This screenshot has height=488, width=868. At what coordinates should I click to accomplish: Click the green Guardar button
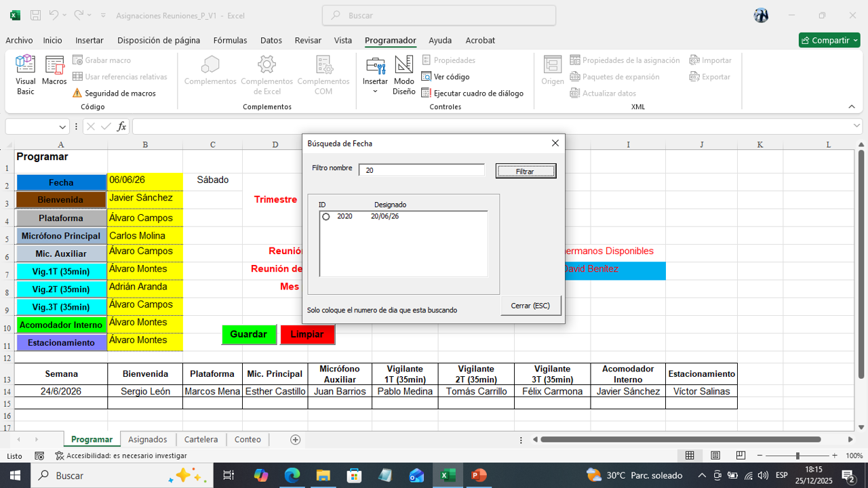pos(249,334)
